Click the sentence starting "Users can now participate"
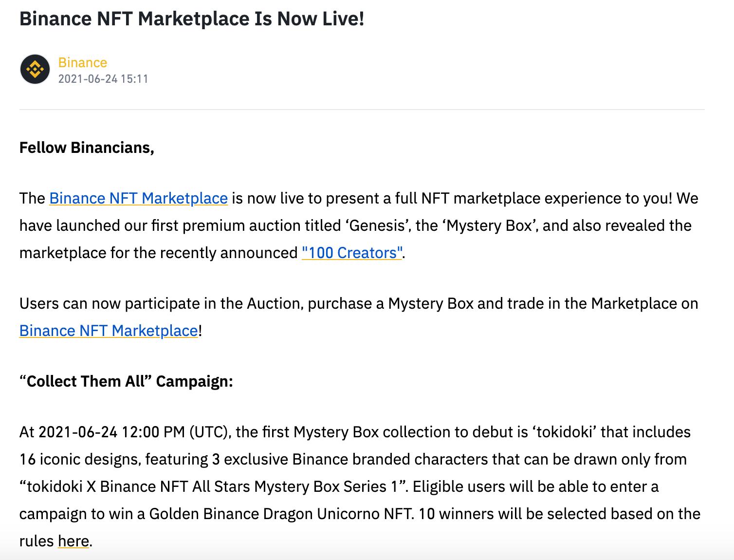The height and width of the screenshot is (560, 734). [x=358, y=304]
